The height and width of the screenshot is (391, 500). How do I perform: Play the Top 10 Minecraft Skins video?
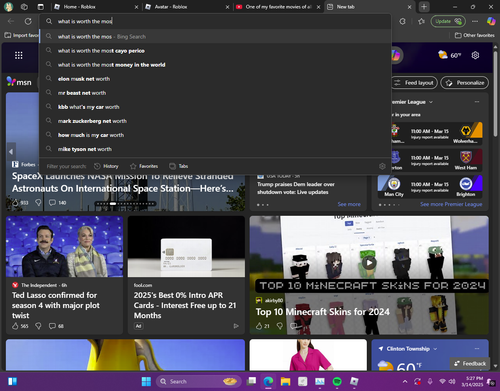369,263
